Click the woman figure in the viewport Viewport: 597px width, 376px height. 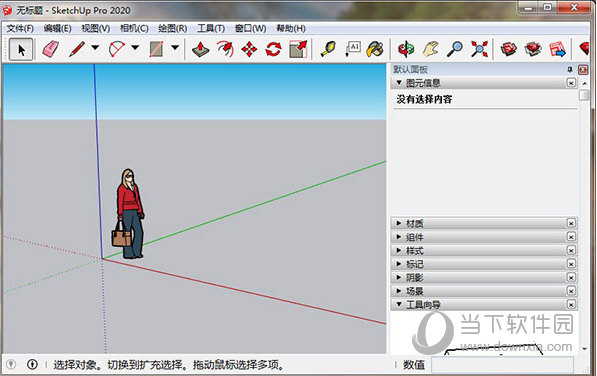point(129,214)
